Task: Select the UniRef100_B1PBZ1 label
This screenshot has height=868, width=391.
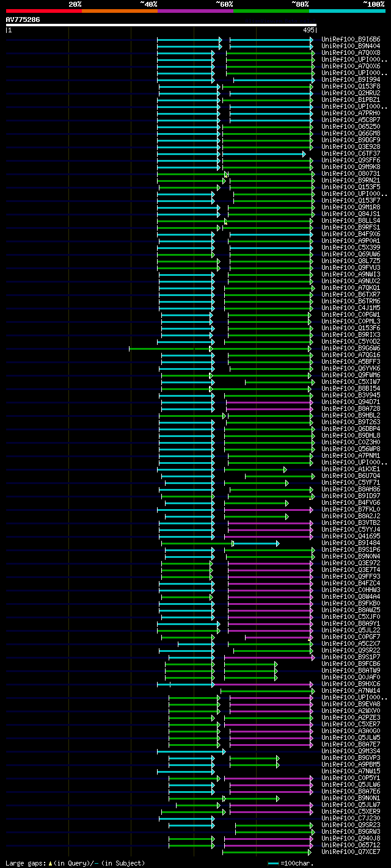Action: point(351,99)
